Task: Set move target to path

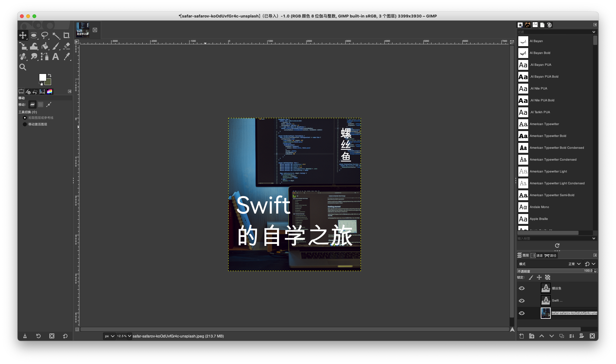Action: [49, 104]
